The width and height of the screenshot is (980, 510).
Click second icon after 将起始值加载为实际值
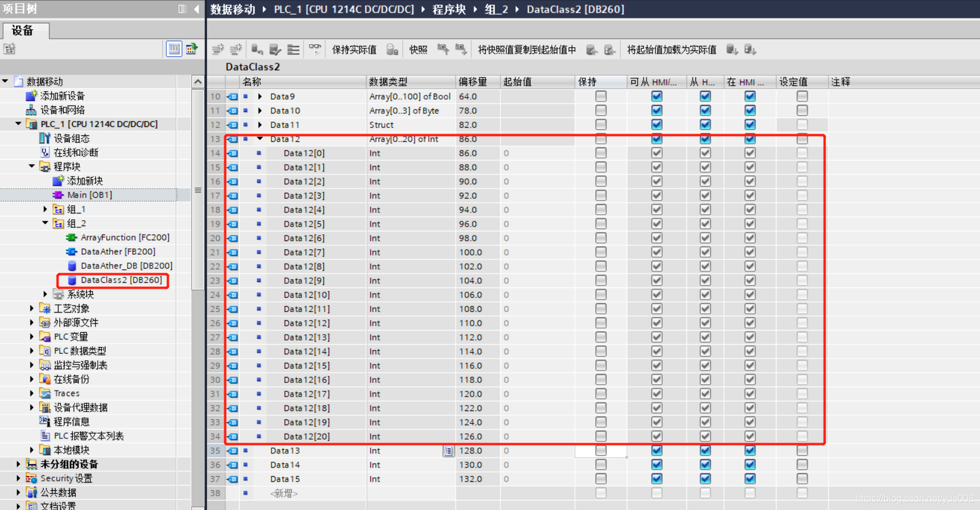pyautogui.click(x=750, y=50)
